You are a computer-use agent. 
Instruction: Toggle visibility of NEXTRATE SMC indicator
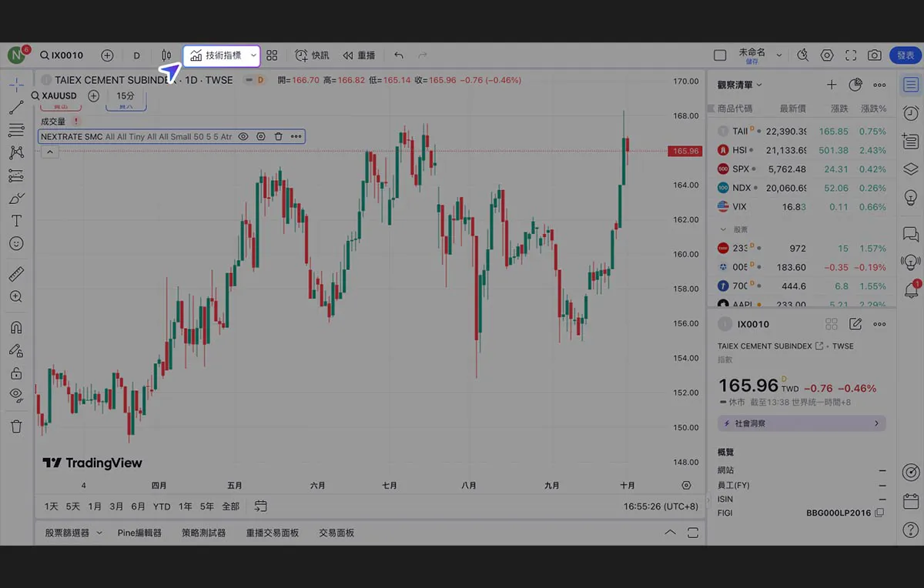pos(243,136)
